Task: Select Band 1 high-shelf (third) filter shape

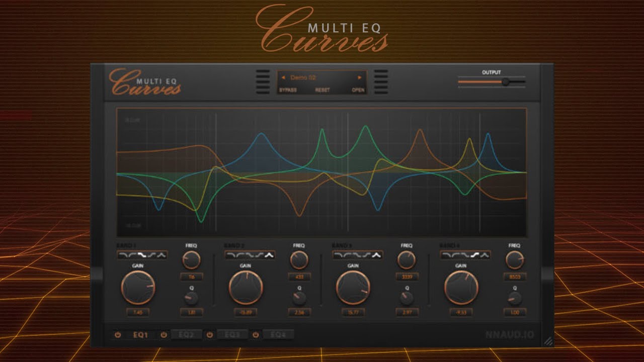Action: tap(142, 255)
